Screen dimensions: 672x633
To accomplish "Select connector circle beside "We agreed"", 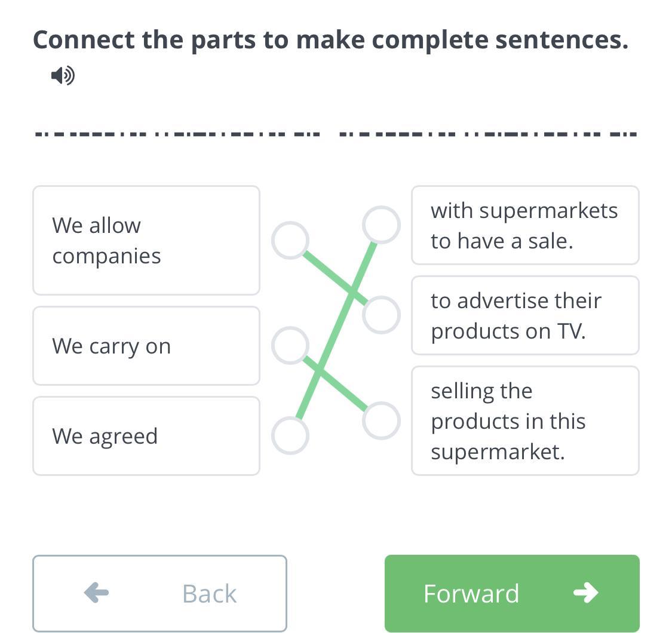I will tap(290, 435).
